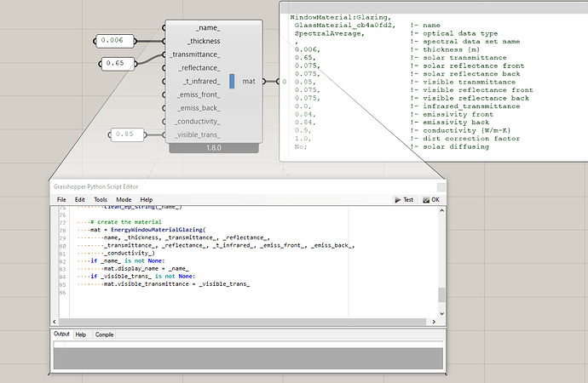Viewport: 588px width, 383px height.
Task: Switch to the bottom Help tab
Action: point(81,334)
